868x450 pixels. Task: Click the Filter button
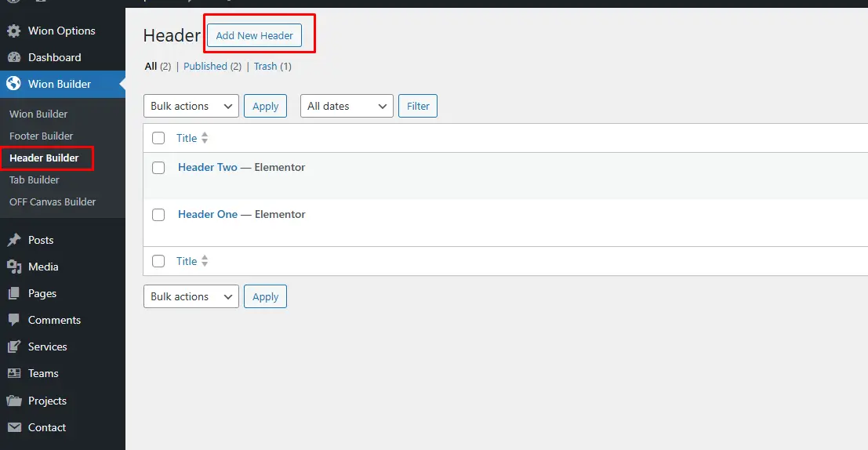[418, 106]
